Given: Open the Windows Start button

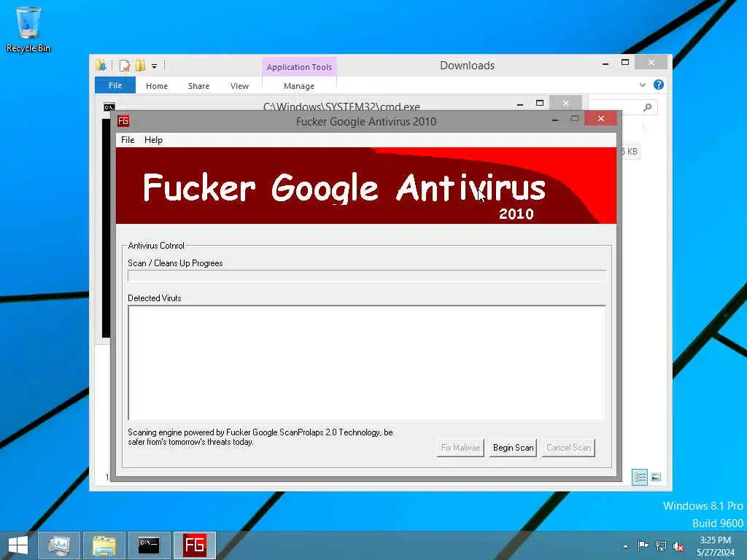Looking at the screenshot, I should point(18,545).
